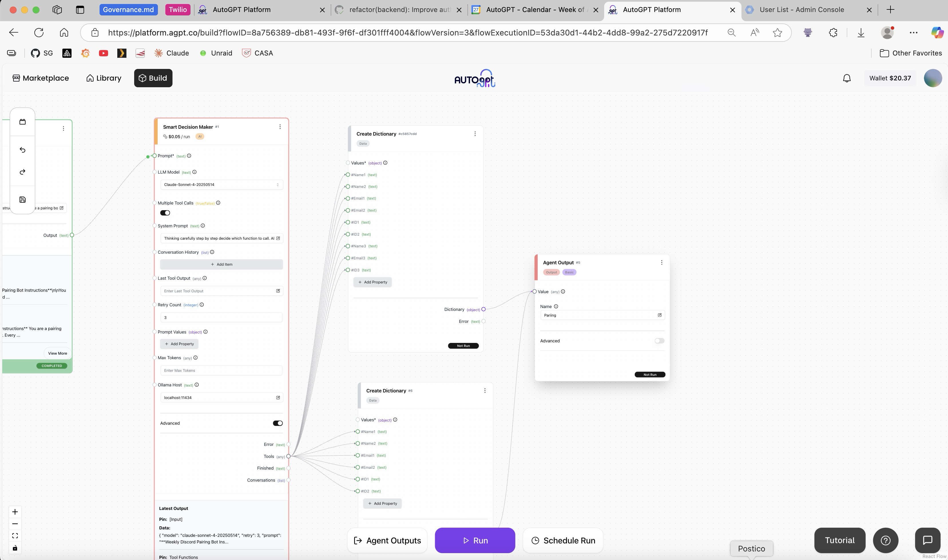Click the purple Run button
This screenshot has height=560, width=948.
pos(475,540)
